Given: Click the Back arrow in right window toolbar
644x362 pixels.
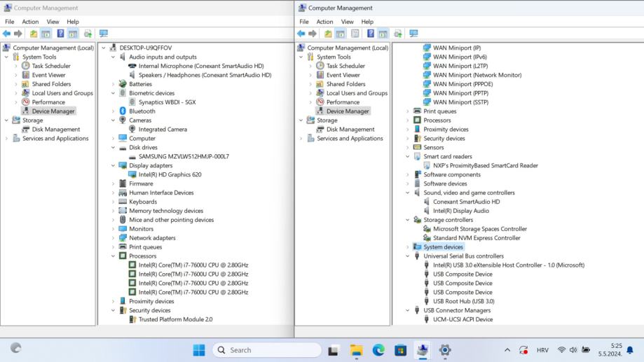Looking at the screenshot, I should coord(301,34).
